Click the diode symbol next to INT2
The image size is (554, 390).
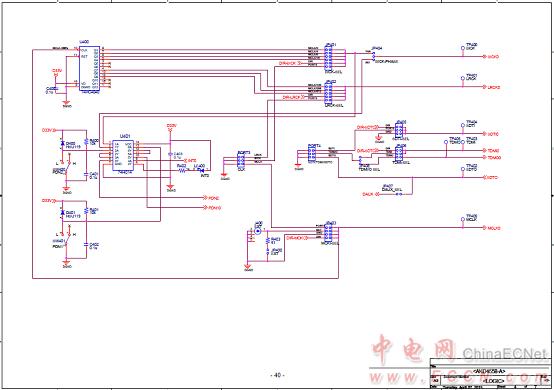pos(202,170)
